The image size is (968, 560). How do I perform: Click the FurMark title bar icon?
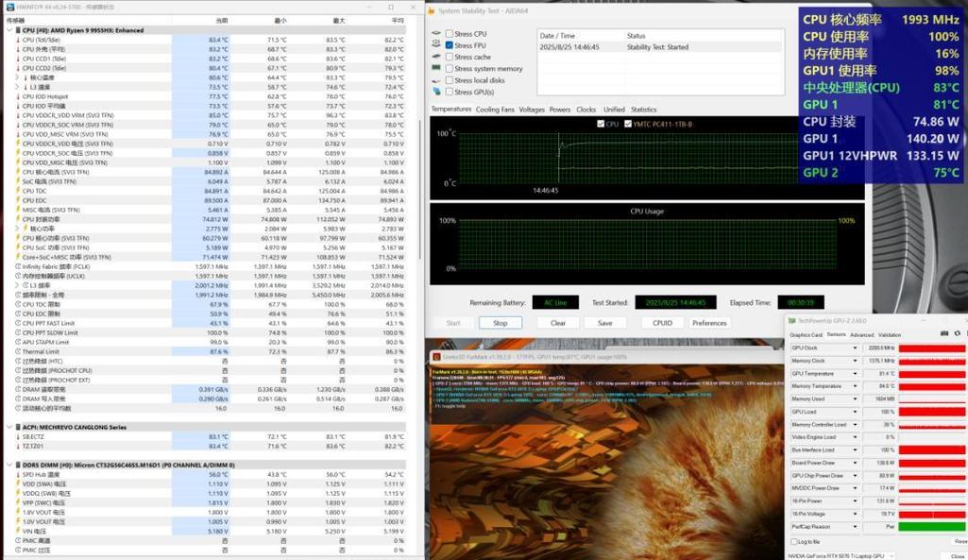[436, 357]
